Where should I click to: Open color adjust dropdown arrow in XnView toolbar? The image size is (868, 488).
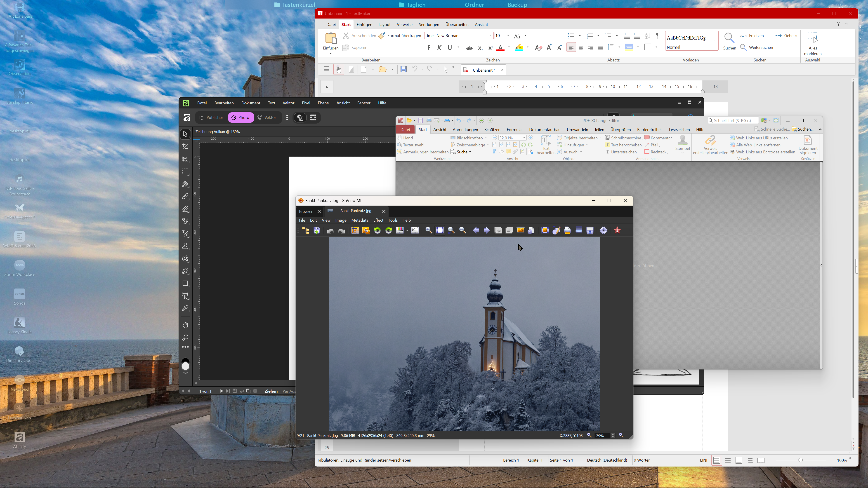(407, 231)
